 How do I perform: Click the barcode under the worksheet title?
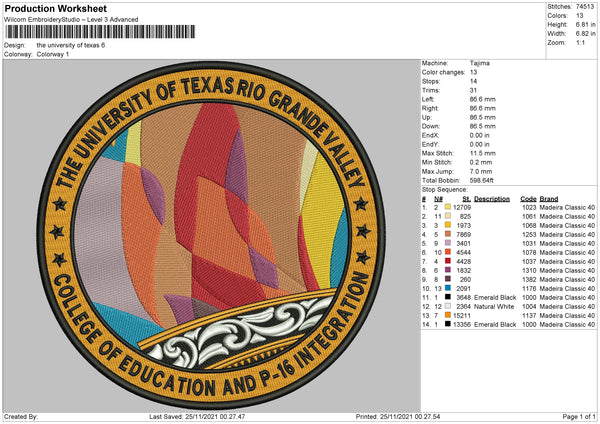click(x=101, y=32)
